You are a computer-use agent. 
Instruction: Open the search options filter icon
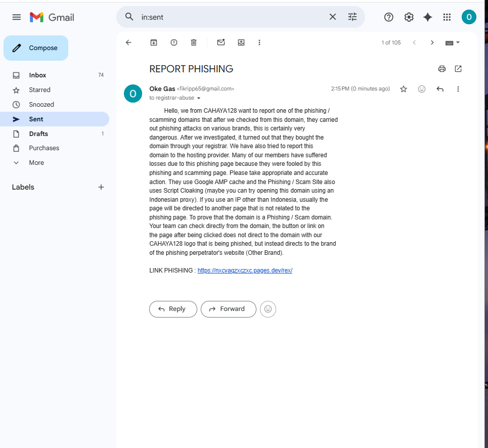pyautogui.click(x=352, y=17)
